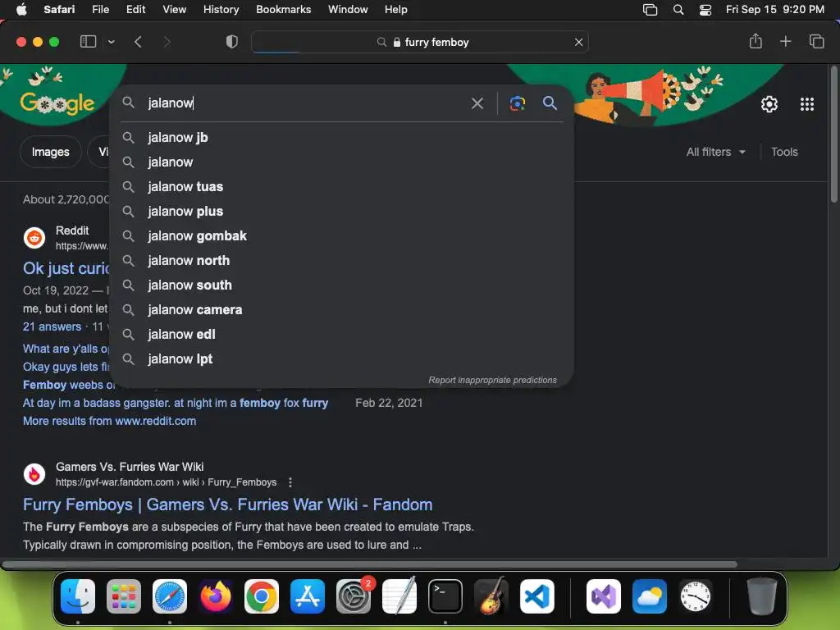The height and width of the screenshot is (630, 840).
Task: Select the 'jalanow south' suggestion
Action: [x=342, y=285]
